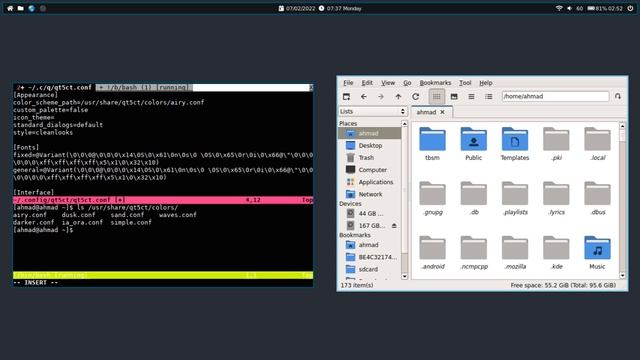640x360 pixels.
Task: Open the Go menu
Action: (407, 83)
